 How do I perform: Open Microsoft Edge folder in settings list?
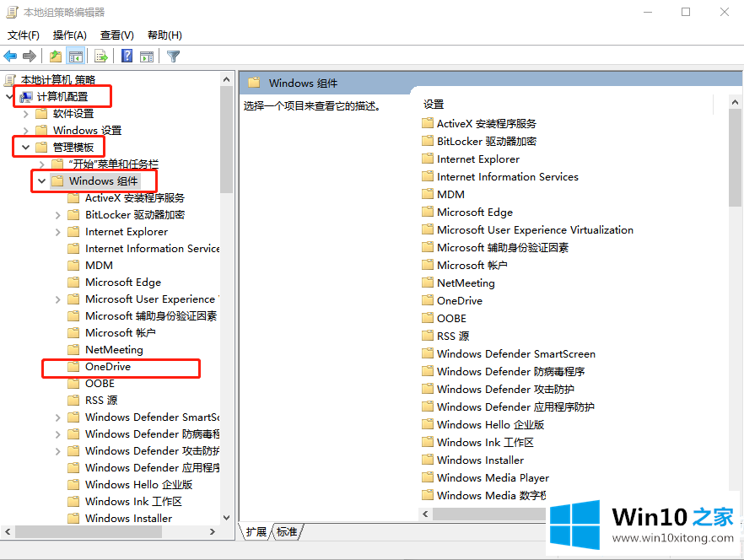click(x=474, y=213)
